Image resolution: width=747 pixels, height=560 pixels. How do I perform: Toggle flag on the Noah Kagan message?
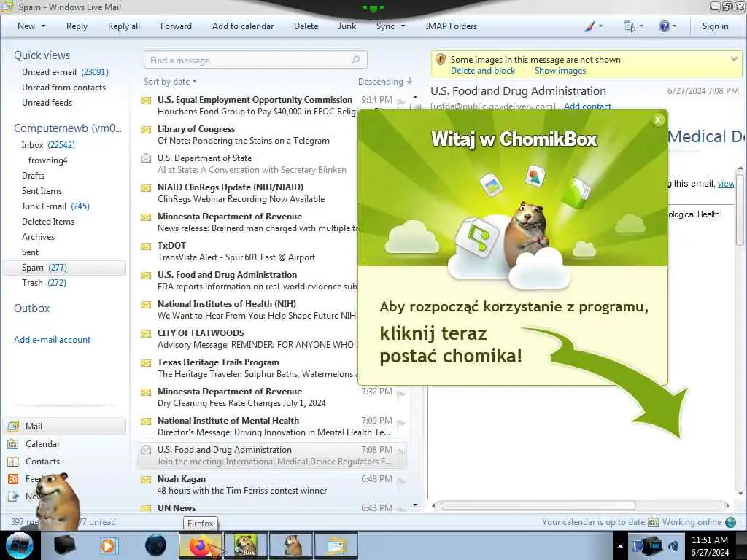(x=400, y=481)
